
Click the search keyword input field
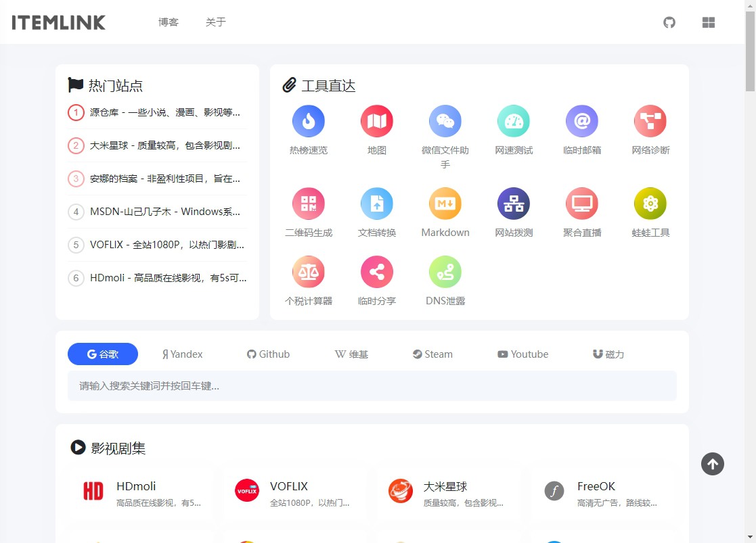coord(372,385)
